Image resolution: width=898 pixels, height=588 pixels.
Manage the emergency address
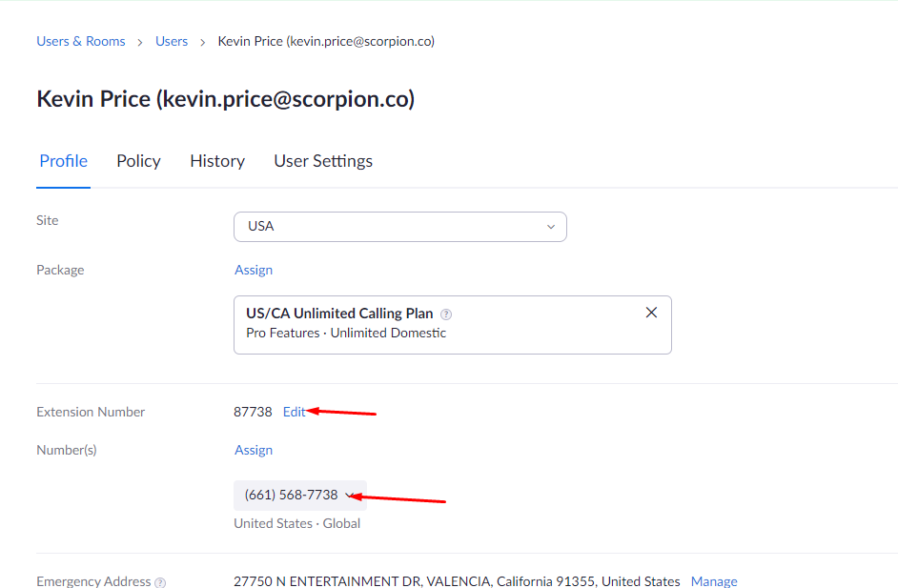point(714,581)
